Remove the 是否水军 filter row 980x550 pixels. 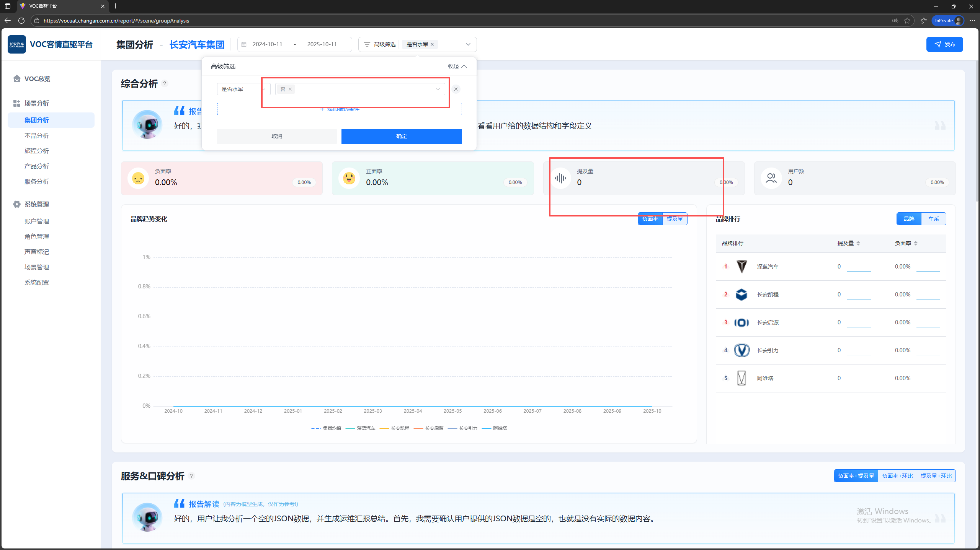click(456, 89)
